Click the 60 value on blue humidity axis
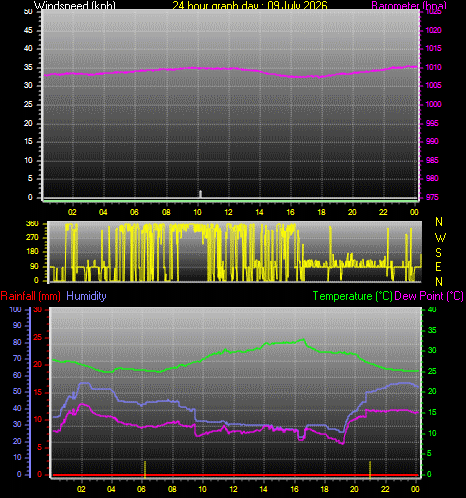This screenshot has height=498, width=466. click(x=17, y=375)
